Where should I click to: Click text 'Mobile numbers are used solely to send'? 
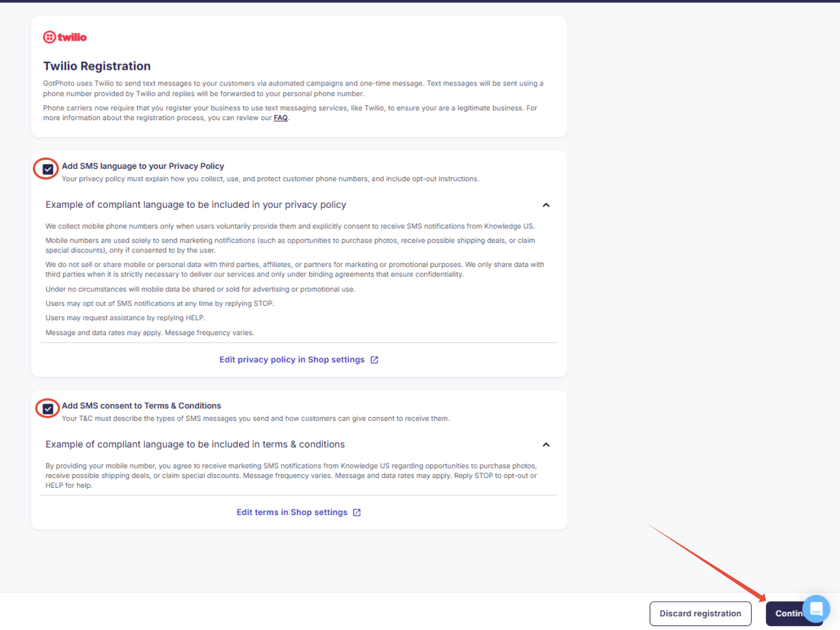[290, 245]
